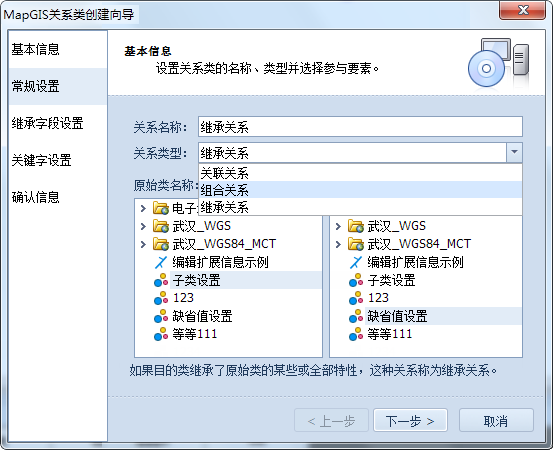Viewport: 553px width, 450px height.
Task: Click the 编辑扩展信息示例 icon in left tree
Action: click(x=161, y=262)
